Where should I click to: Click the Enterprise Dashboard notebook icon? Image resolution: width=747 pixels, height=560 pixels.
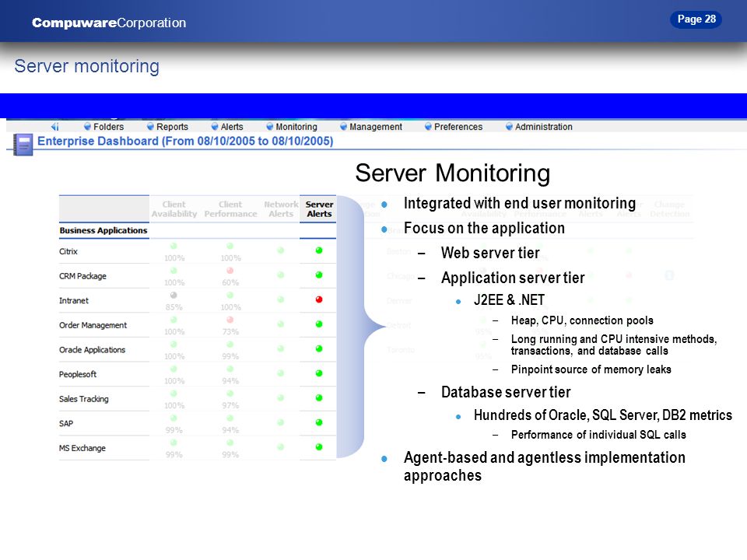tap(23, 145)
